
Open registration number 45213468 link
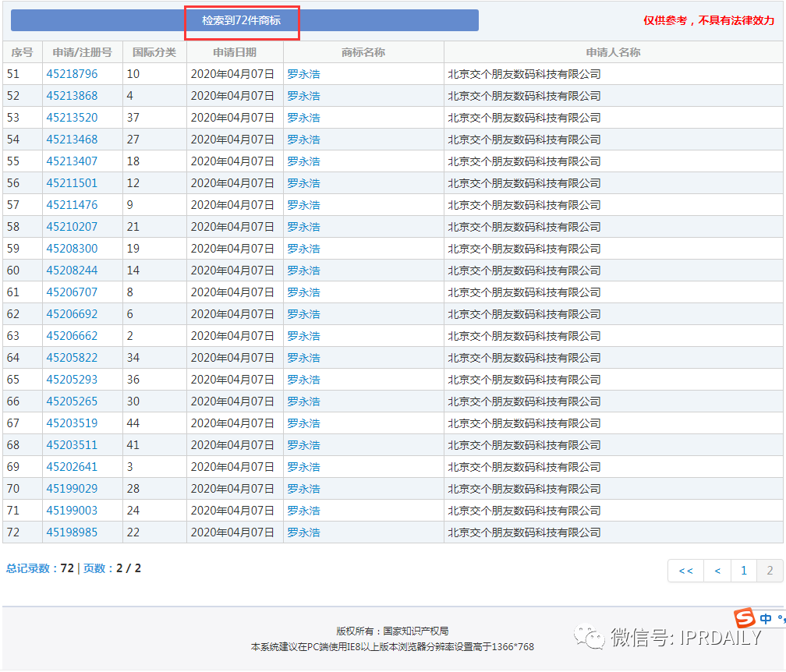tap(72, 140)
